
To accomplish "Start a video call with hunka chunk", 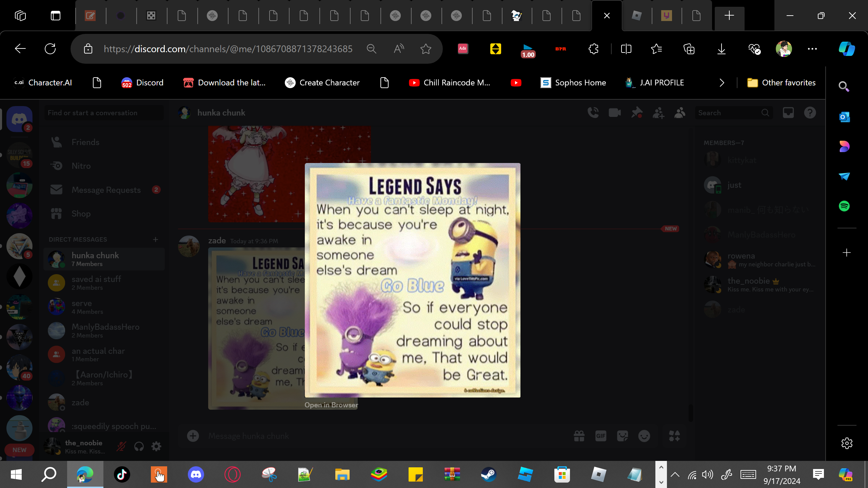I will click(x=615, y=113).
